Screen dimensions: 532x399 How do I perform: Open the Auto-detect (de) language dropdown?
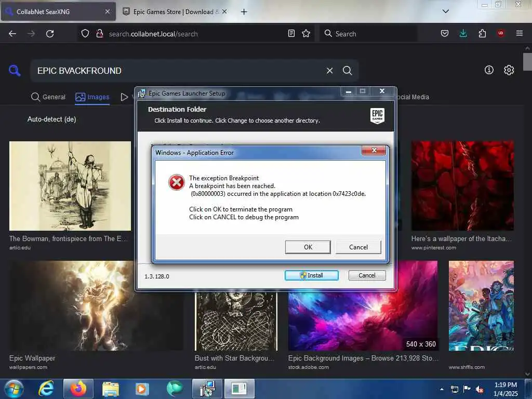click(51, 119)
